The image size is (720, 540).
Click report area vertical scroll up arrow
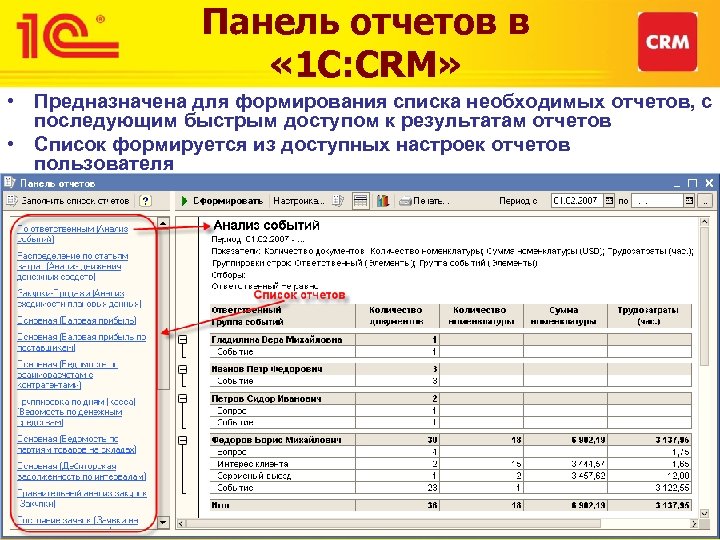point(704,222)
